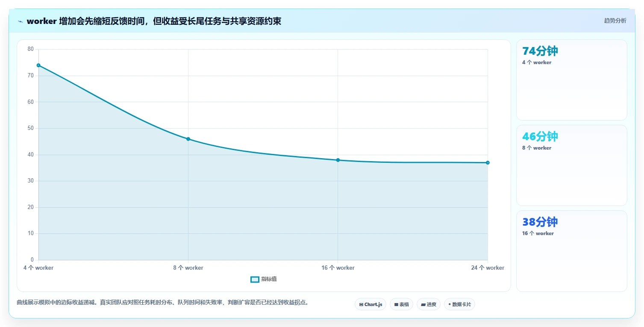Select the Chart.js chip

click(x=371, y=304)
